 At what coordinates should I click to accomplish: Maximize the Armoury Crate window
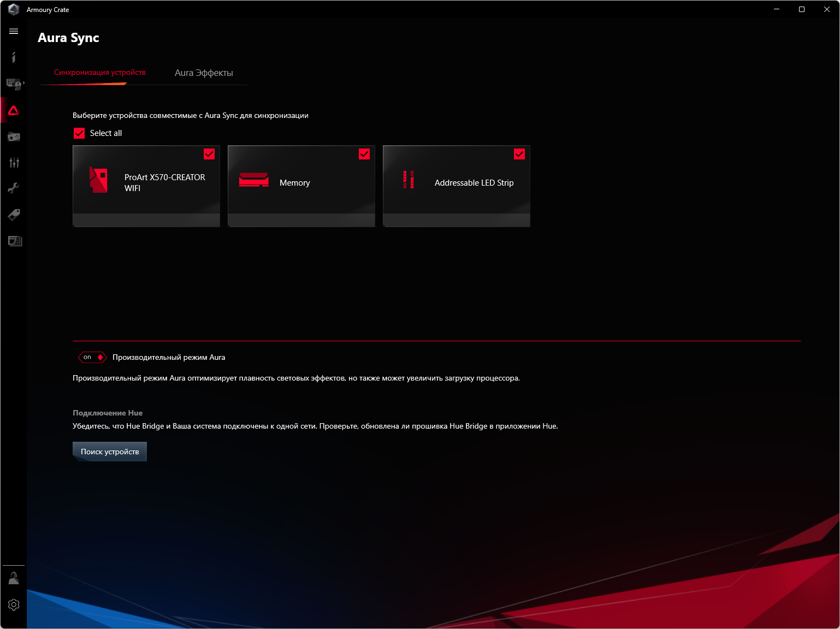click(802, 9)
